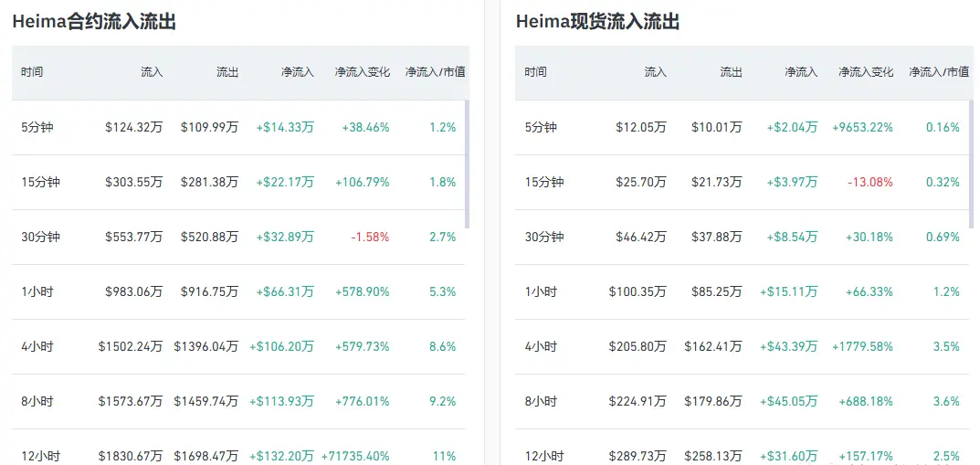Click +$2.04万 spot net inflow
980x465 pixels.
[793, 128]
